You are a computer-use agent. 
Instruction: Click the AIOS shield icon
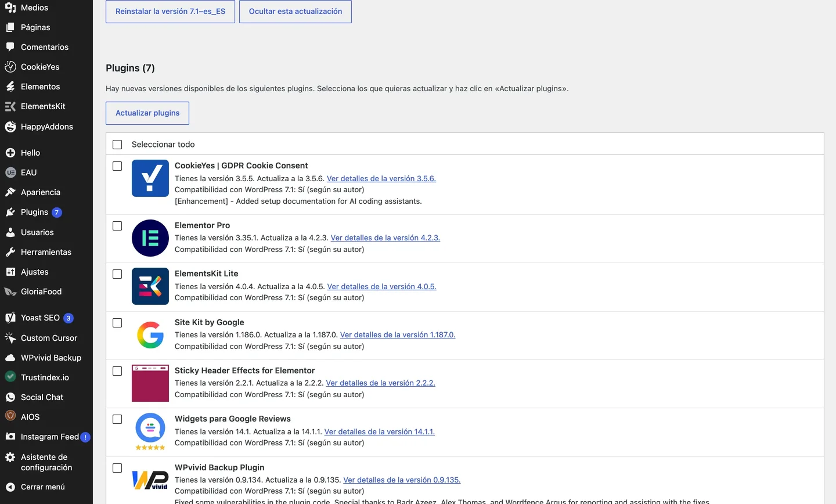click(x=10, y=417)
